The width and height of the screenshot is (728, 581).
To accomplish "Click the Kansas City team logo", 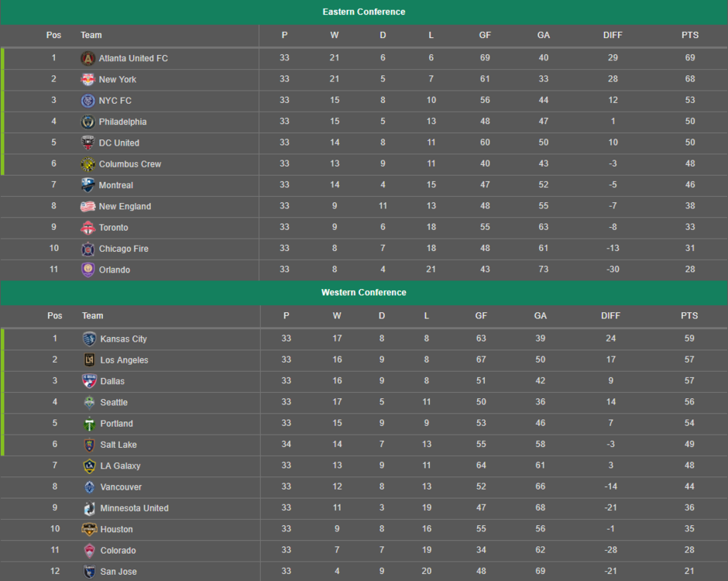I will pyautogui.click(x=89, y=339).
